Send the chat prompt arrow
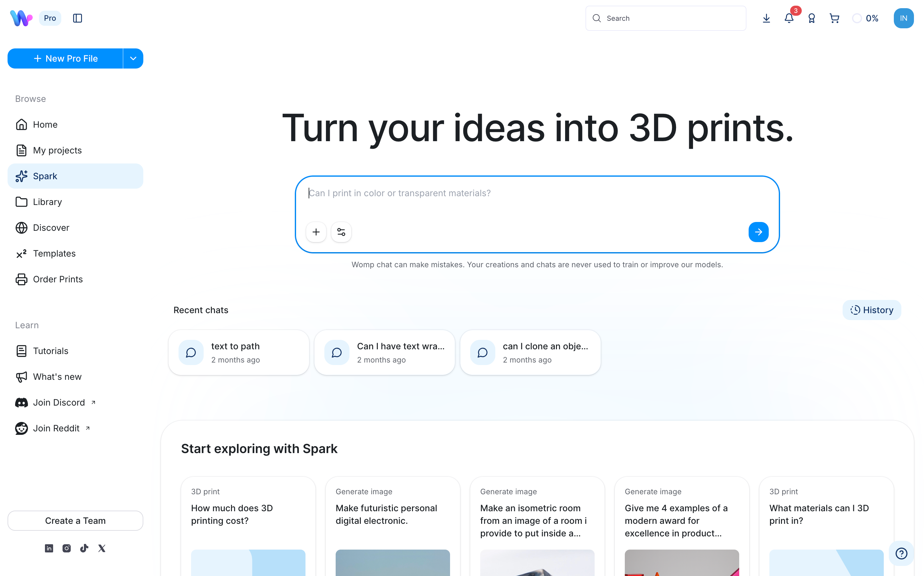 coord(758,232)
